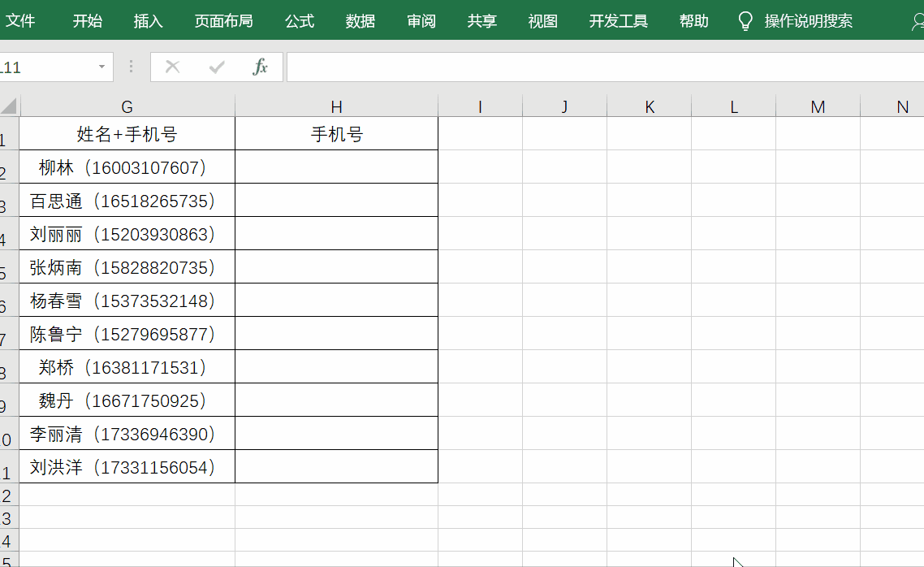Open the 帮助 ribbon tab
This screenshot has width=924, height=567.
pos(693,21)
